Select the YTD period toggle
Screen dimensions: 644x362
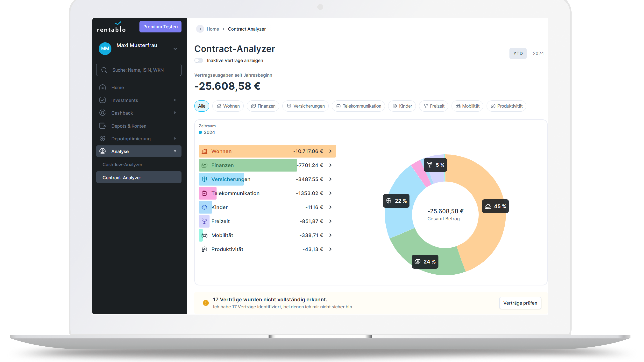518,53
